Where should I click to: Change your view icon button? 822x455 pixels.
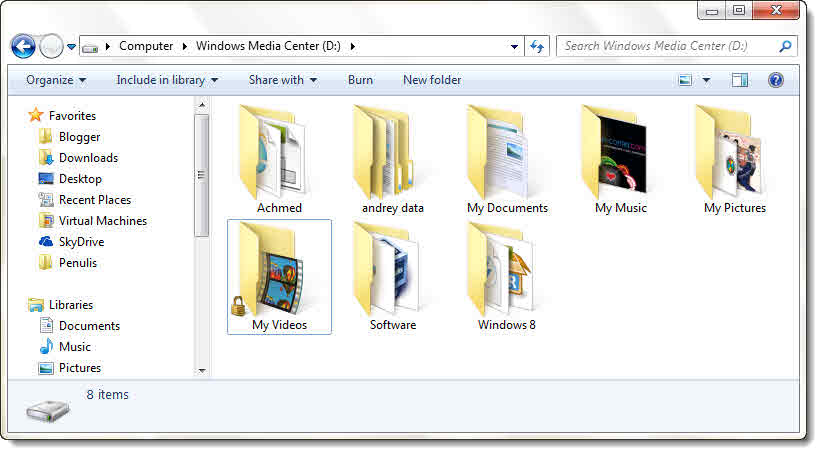pyautogui.click(x=685, y=80)
